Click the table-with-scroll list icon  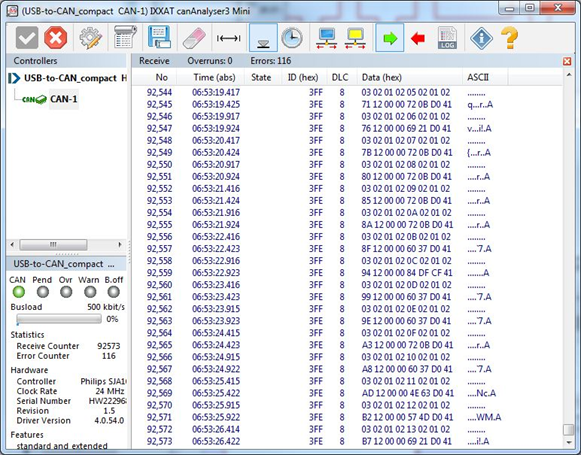[x=125, y=37]
